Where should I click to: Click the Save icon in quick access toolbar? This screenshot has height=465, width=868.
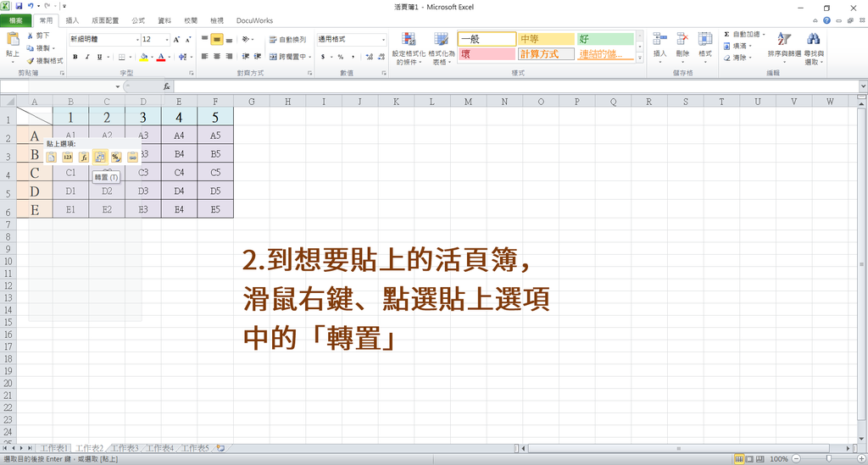coord(19,6)
